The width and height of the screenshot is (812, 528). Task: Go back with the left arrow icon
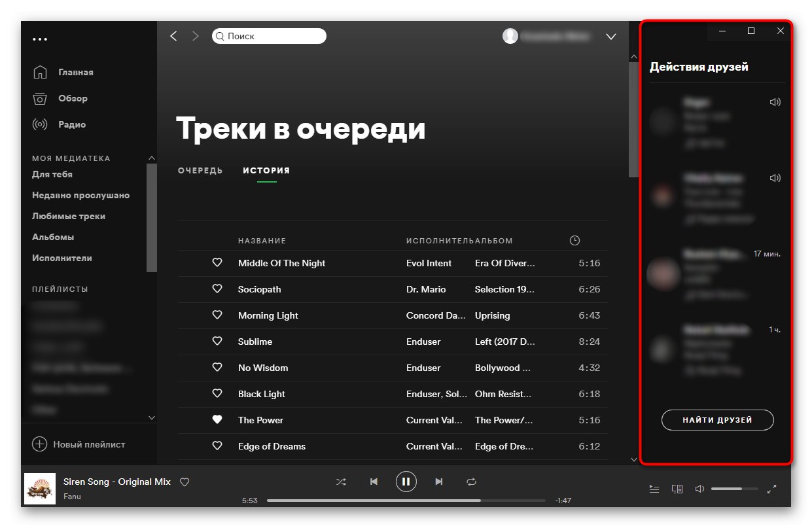(x=173, y=36)
